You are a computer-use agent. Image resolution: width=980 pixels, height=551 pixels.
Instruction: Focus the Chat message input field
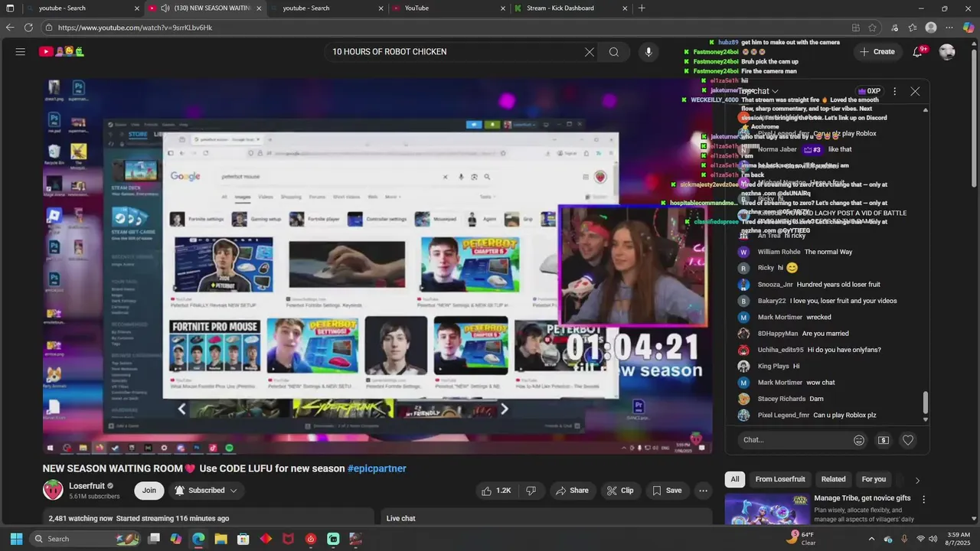(794, 440)
